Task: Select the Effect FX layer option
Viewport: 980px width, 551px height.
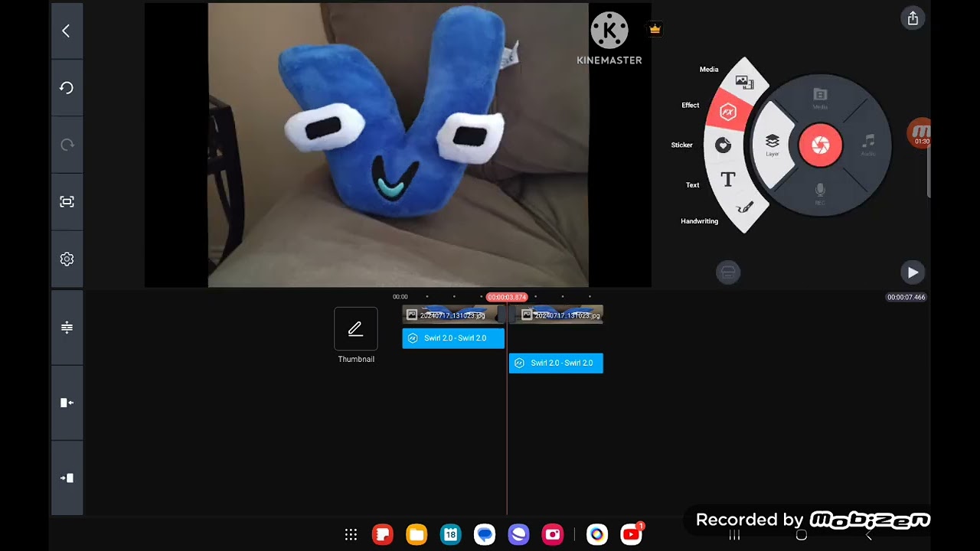Action: pos(728,112)
